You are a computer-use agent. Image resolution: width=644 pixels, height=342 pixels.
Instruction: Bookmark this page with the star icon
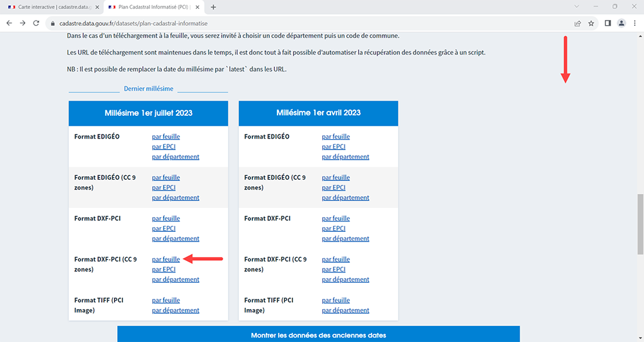coord(591,23)
